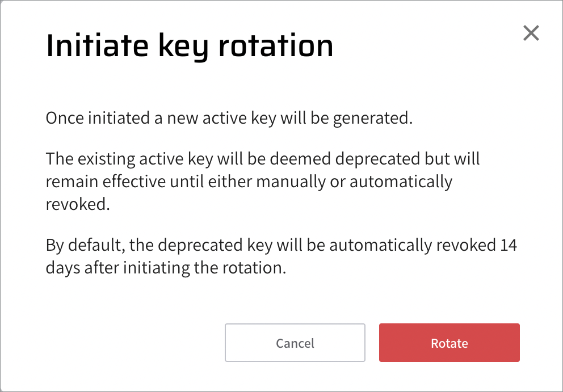Click the number 14 in the text
563x392 pixels.
coord(509,246)
